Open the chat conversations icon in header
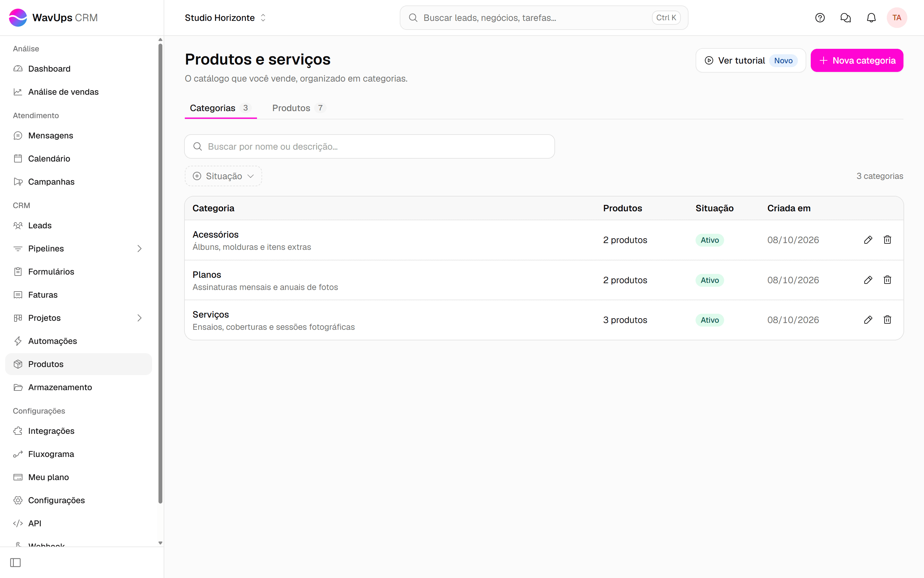 pos(845,18)
